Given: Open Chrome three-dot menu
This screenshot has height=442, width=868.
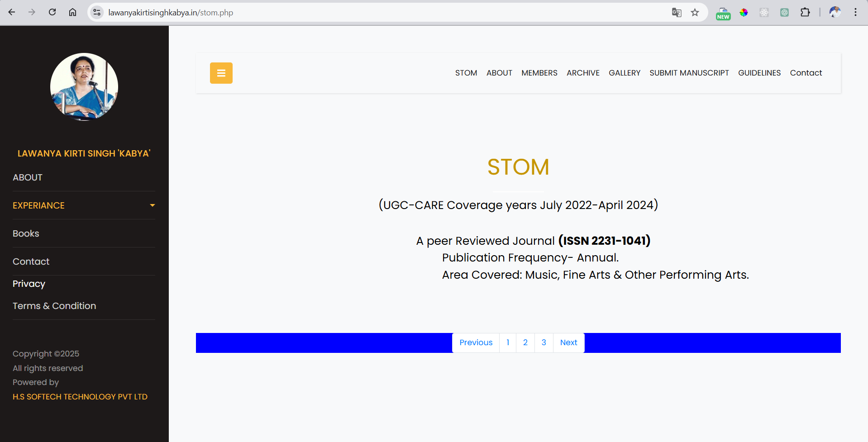Looking at the screenshot, I should click(855, 12).
